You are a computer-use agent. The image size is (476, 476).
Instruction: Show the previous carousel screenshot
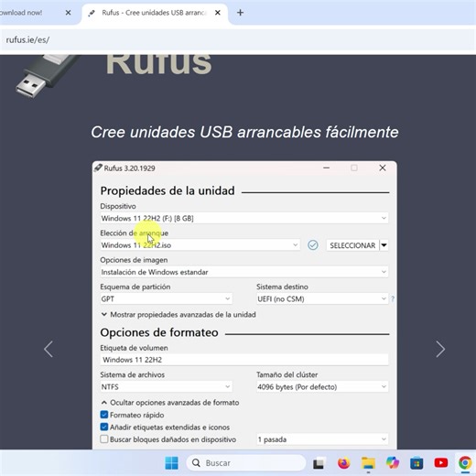click(49, 349)
